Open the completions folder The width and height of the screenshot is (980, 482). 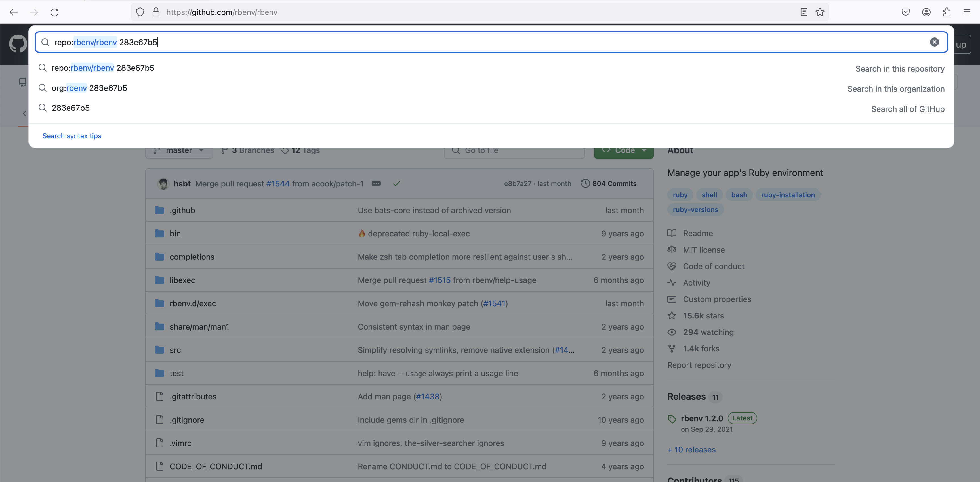(x=192, y=257)
